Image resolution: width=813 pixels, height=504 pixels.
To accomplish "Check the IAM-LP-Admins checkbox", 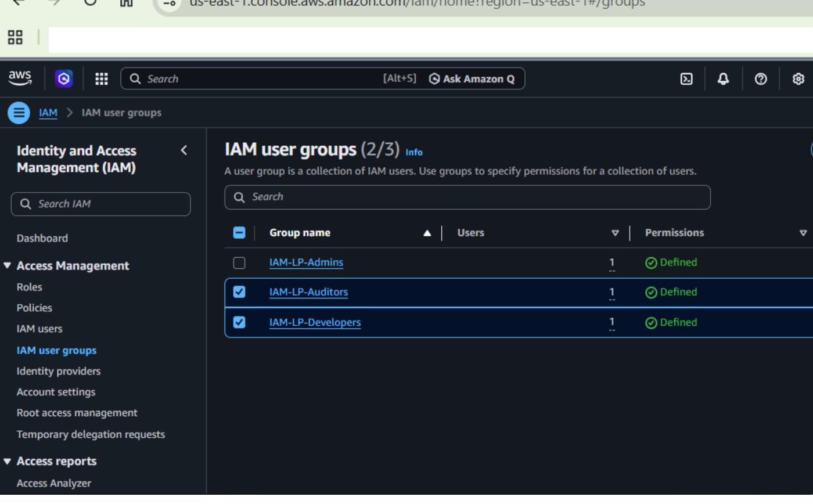I will pos(239,263).
